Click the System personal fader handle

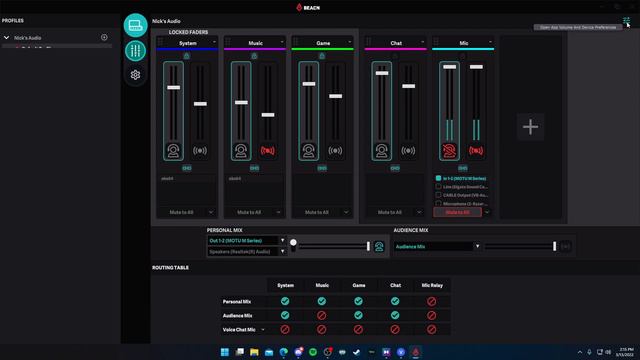pos(173,87)
